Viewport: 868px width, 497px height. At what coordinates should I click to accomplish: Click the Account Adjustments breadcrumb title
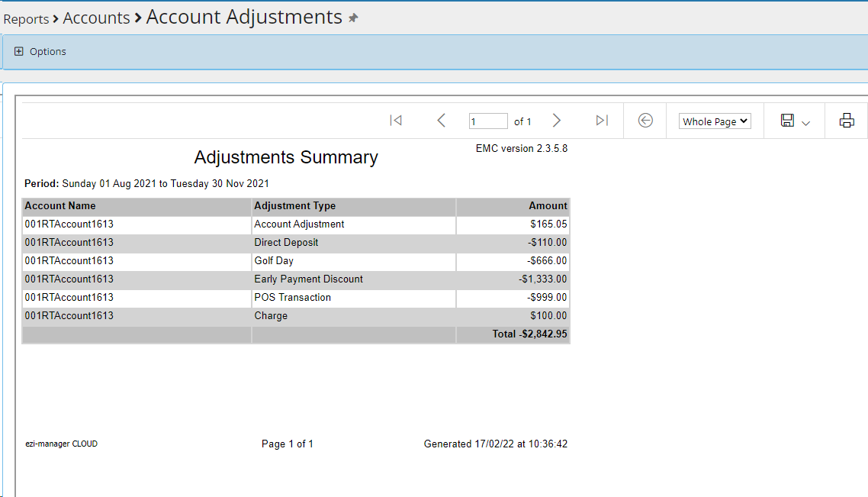(x=244, y=17)
